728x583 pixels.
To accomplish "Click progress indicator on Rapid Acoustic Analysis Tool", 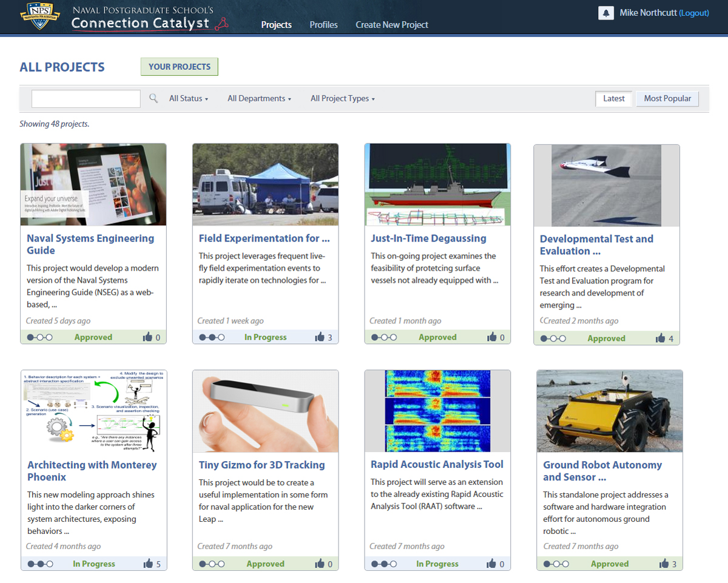I will [x=384, y=564].
